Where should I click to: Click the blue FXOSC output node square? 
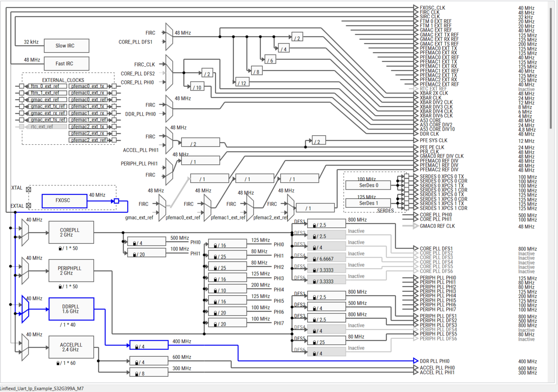coord(116,201)
